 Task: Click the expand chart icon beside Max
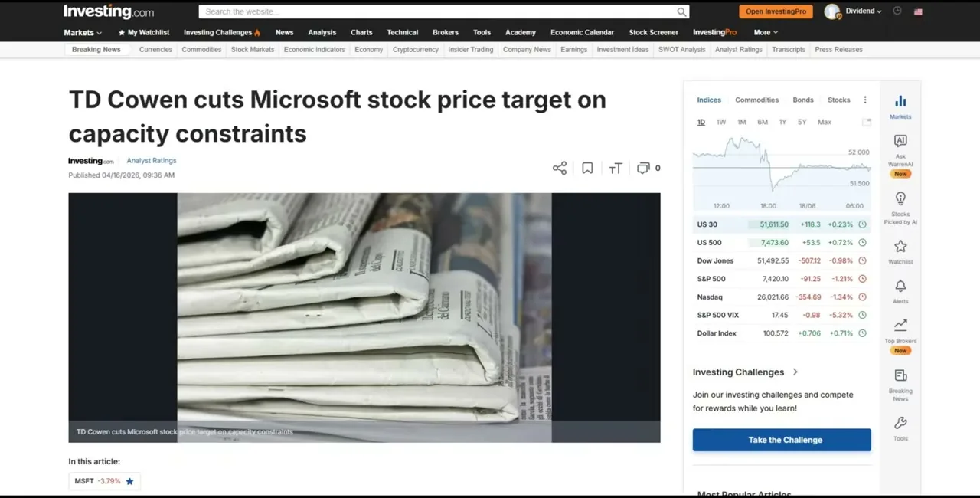point(866,122)
